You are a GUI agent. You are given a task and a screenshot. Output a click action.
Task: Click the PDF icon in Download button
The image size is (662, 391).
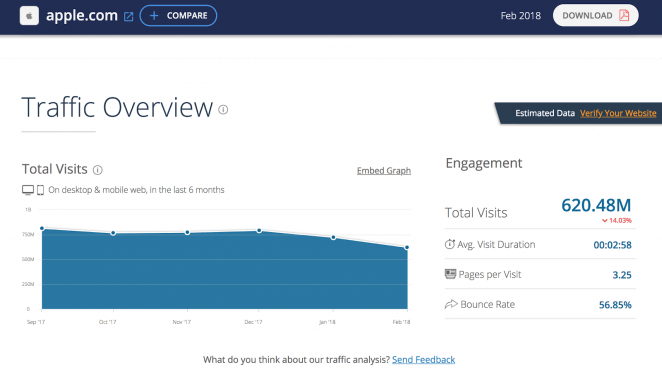624,16
